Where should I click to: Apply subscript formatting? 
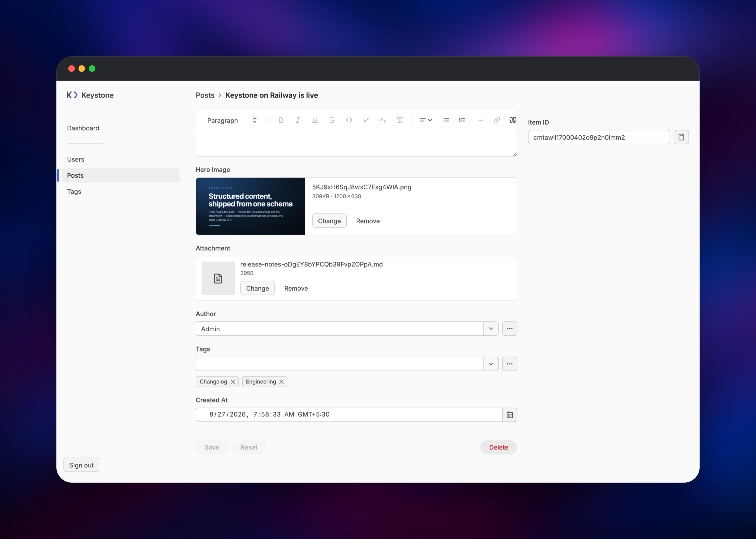pyautogui.click(x=383, y=120)
